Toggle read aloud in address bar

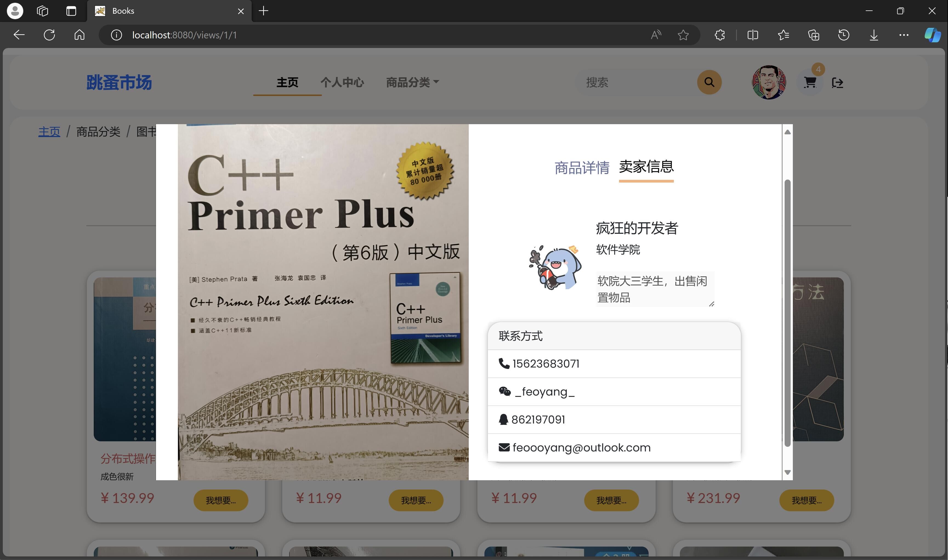tap(656, 35)
